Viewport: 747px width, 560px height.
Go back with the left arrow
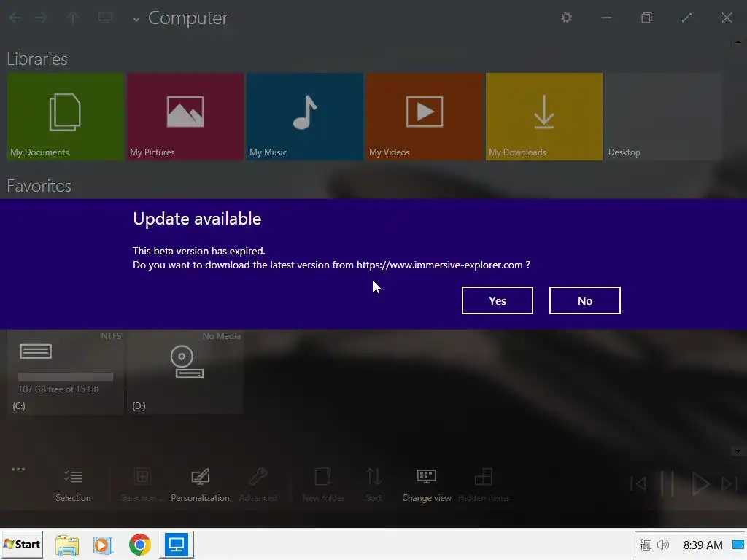15,17
